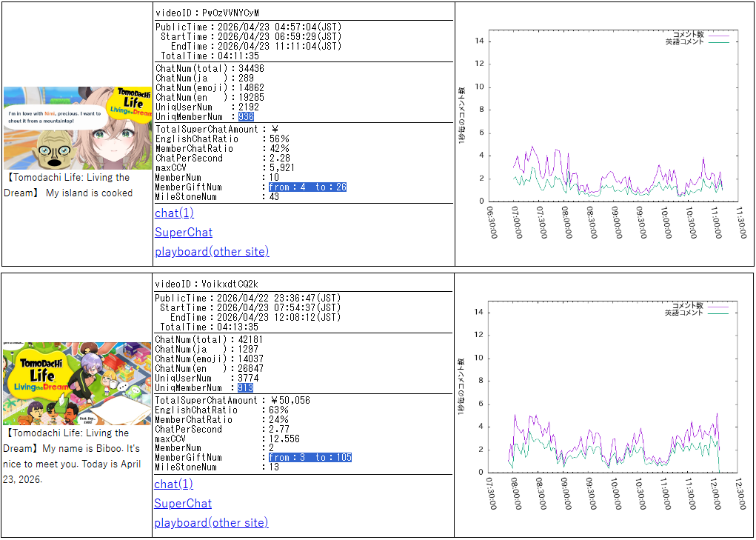Click StartTime 2026/04/23 06:59:29(JST)
The width and height of the screenshot is (756, 540).
pos(280,36)
